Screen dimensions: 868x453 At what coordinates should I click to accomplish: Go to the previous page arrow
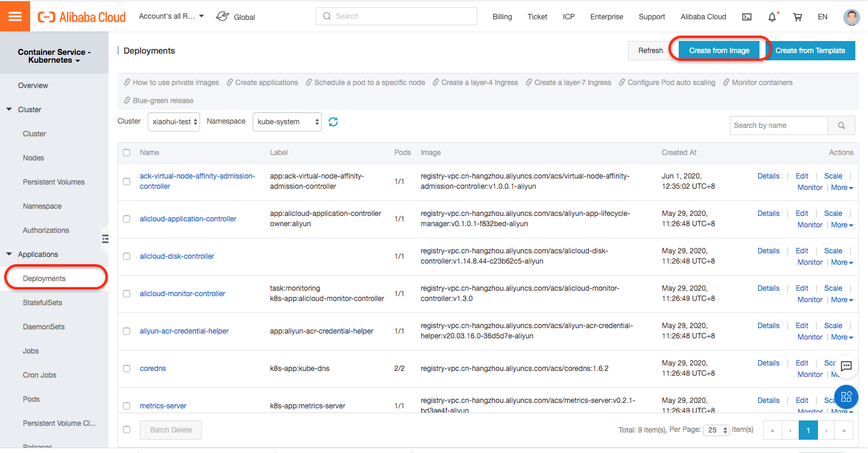790,430
